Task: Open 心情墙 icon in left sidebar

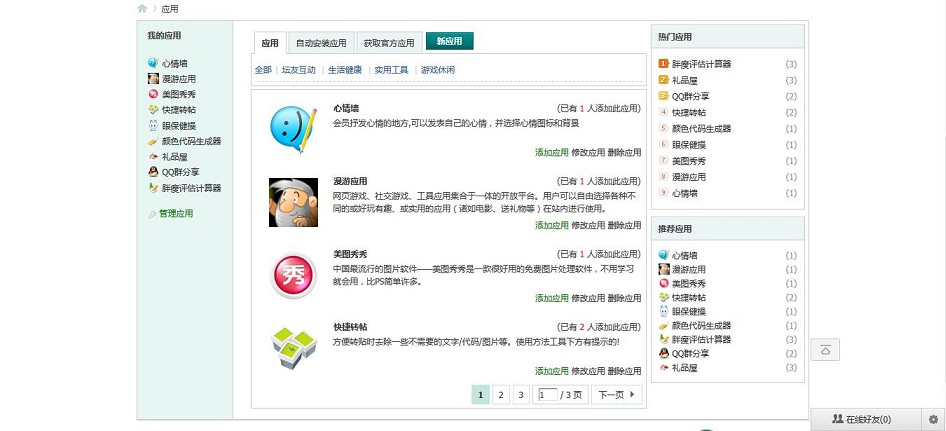Action: [x=153, y=63]
